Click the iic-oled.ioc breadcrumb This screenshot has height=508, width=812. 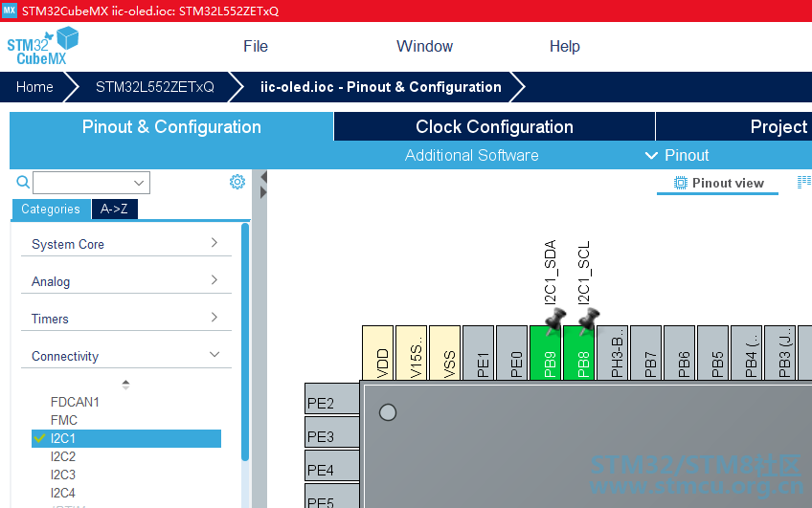pyautogui.click(x=381, y=87)
